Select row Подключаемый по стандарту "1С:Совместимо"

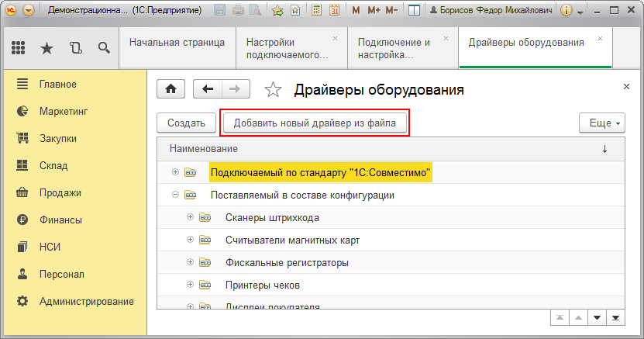(391, 172)
